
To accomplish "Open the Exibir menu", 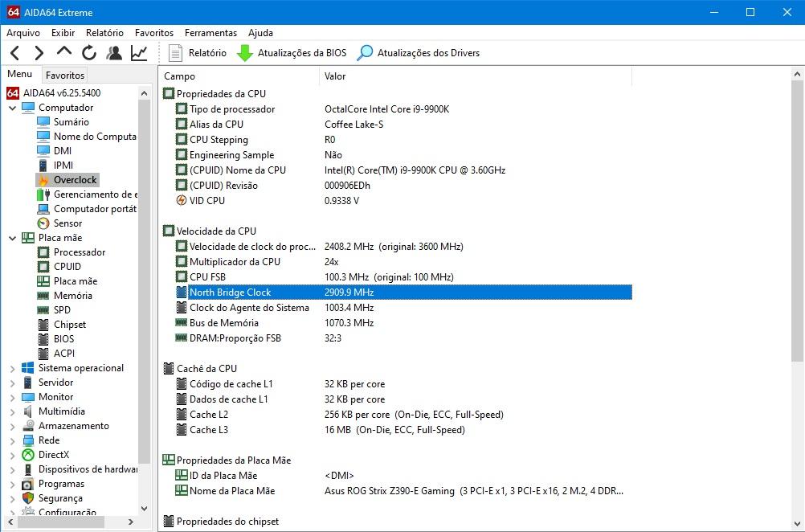I will coord(63,33).
